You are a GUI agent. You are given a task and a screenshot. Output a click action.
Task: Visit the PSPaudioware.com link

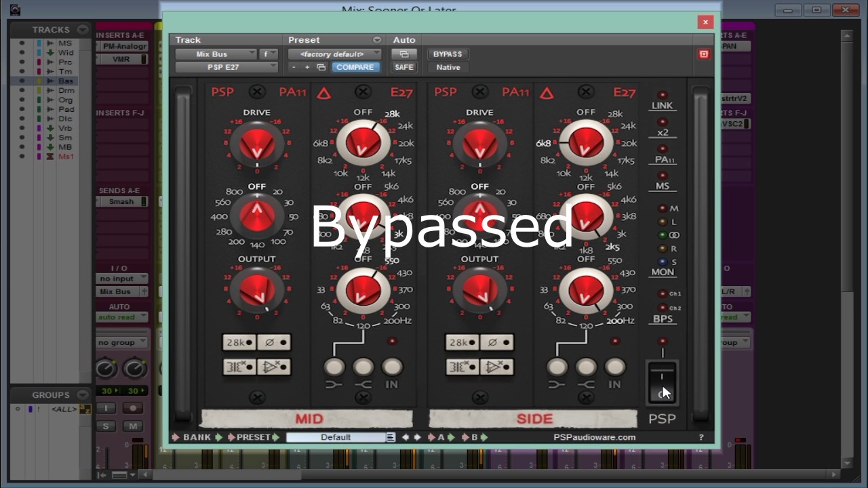point(595,437)
